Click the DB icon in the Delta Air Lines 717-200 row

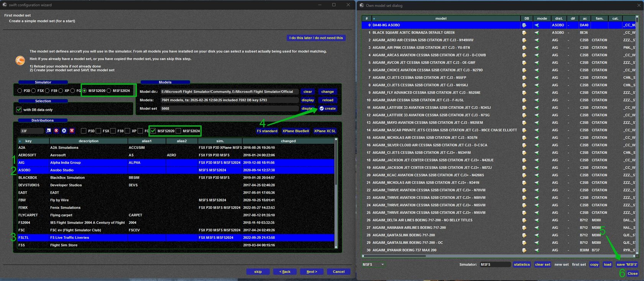[524, 220]
